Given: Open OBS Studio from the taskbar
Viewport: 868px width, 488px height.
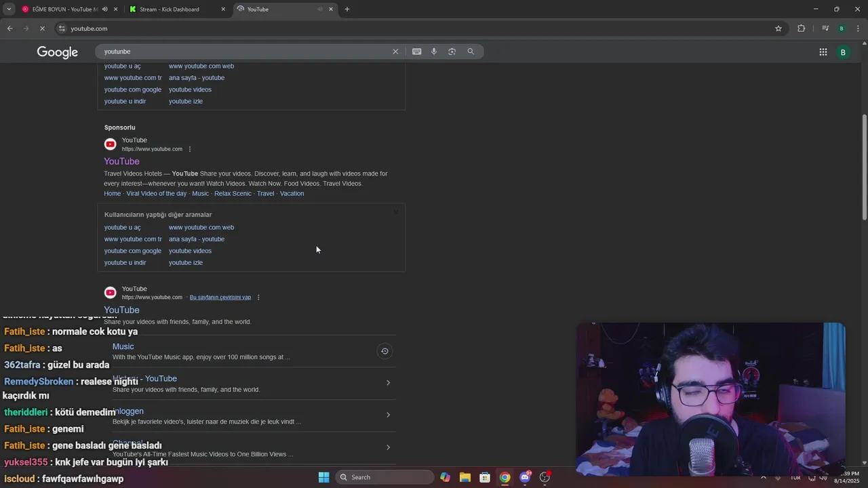Looking at the screenshot, I should pyautogui.click(x=545, y=477).
